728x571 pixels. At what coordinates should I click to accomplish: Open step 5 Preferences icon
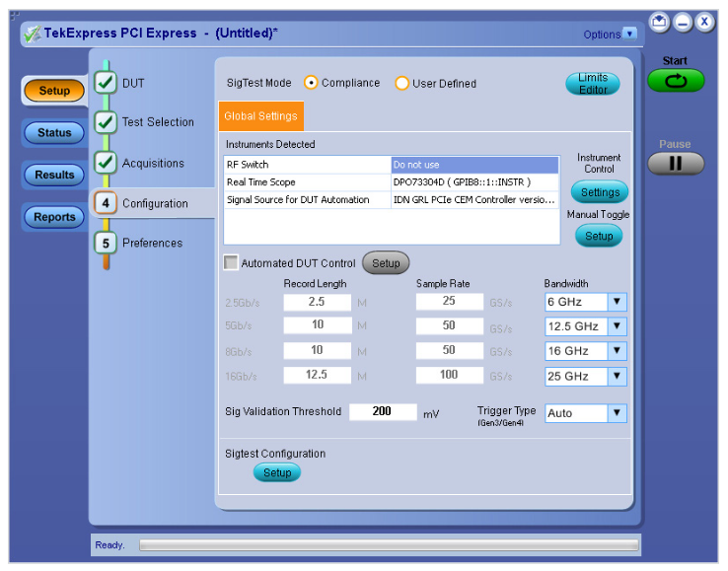(x=106, y=243)
